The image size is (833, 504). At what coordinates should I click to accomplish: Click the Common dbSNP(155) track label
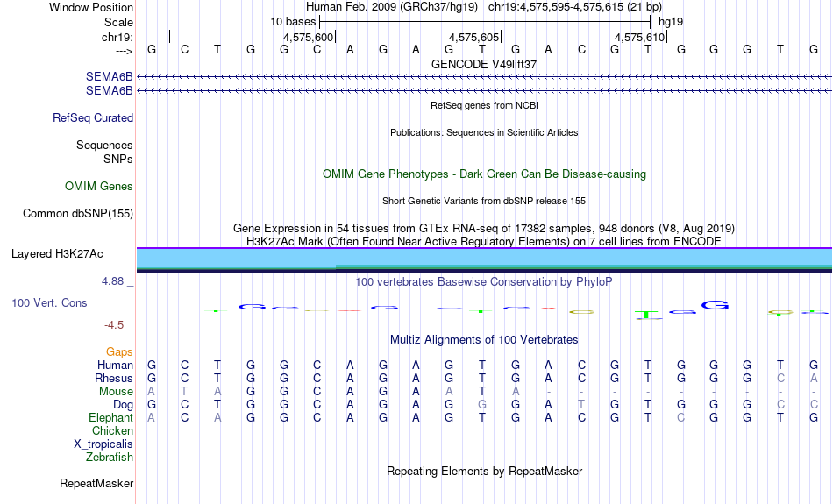click(x=77, y=214)
